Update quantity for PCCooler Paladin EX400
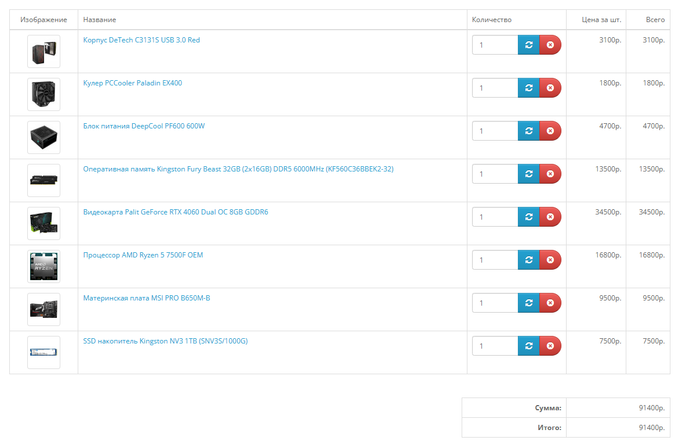Screen dimensions: 700x444 click(x=528, y=88)
